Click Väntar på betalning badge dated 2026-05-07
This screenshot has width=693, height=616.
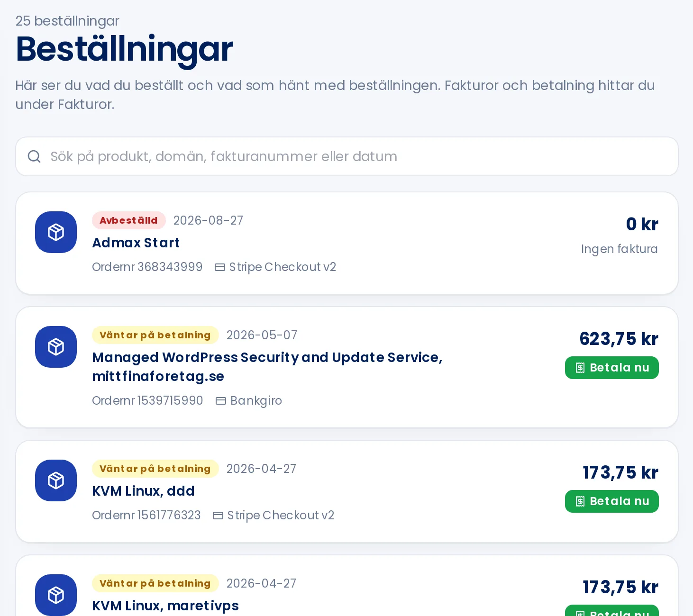(x=155, y=335)
